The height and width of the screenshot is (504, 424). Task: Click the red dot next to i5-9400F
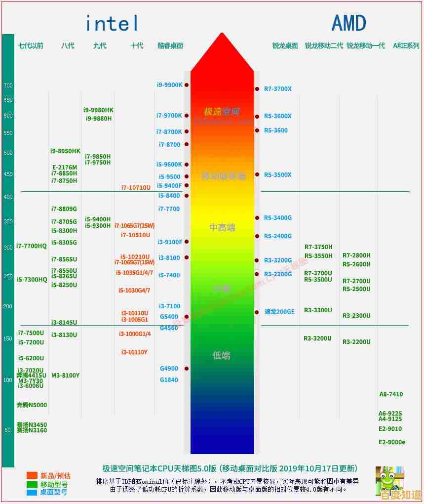(x=186, y=186)
